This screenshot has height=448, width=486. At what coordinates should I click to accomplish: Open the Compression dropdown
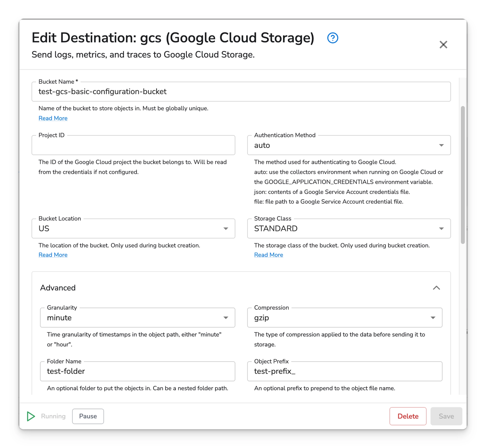pos(433,318)
